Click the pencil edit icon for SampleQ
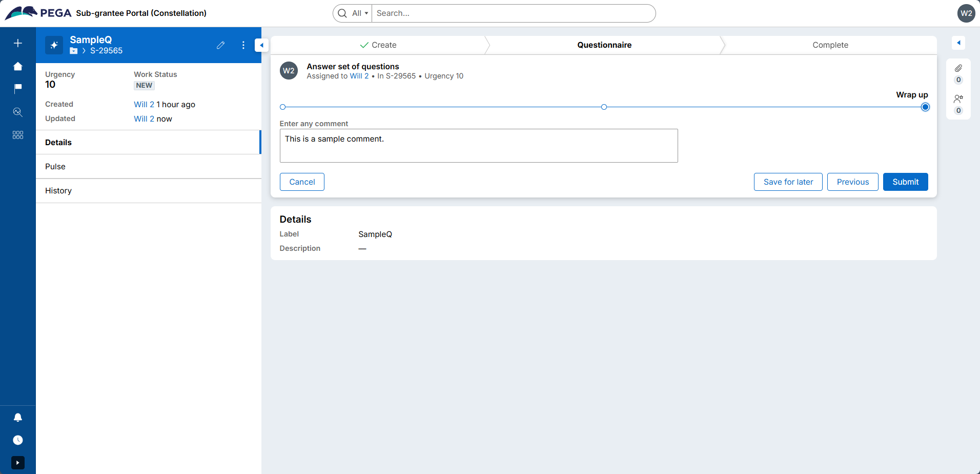Viewport: 980px width, 474px height. [220, 45]
